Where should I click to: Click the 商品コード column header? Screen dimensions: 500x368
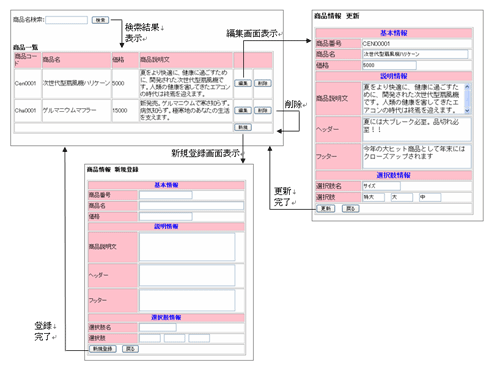tap(28, 60)
